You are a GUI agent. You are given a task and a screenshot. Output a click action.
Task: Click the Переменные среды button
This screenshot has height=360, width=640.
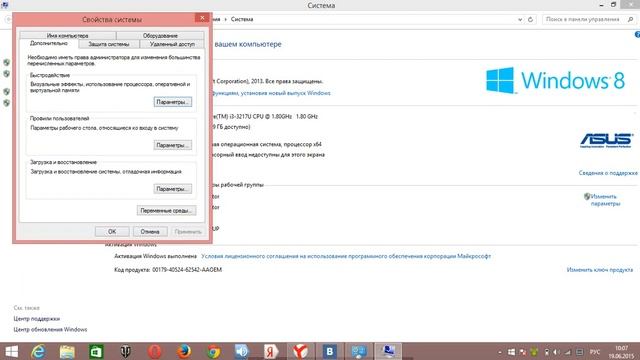pos(166,211)
